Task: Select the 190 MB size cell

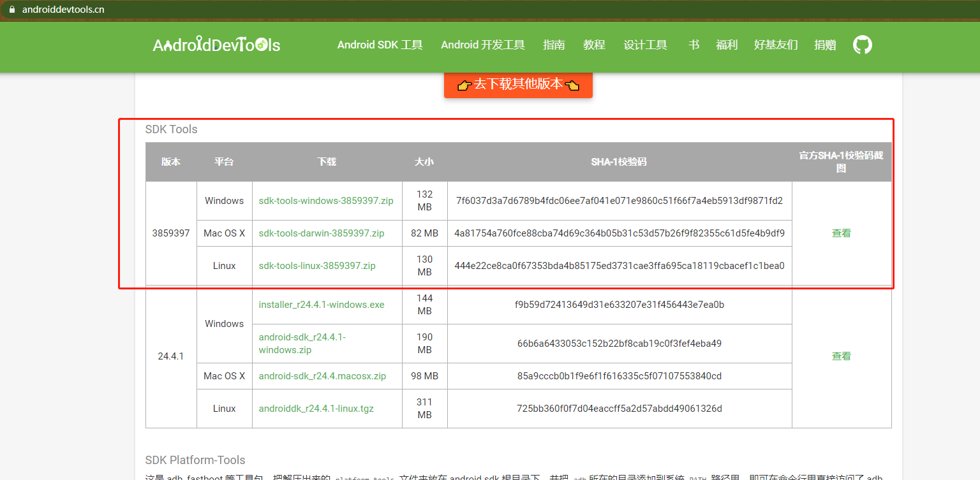Action: [x=424, y=344]
